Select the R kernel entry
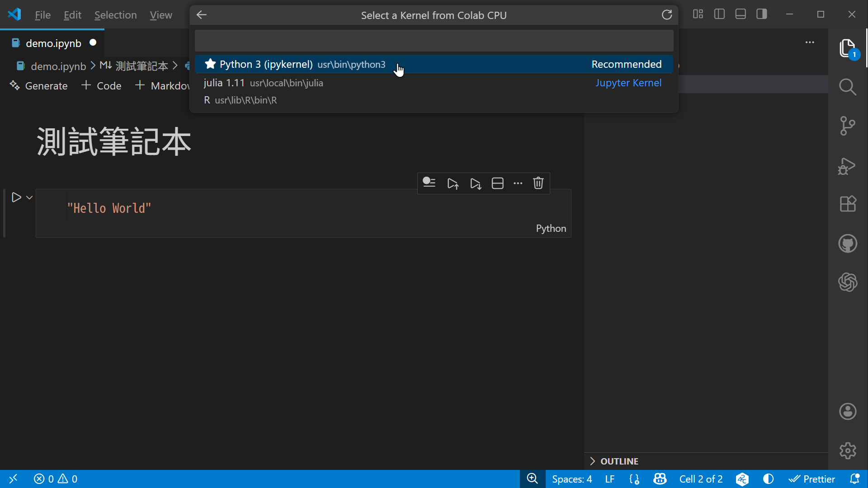Image resolution: width=868 pixels, height=488 pixels. [x=434, y=100]
